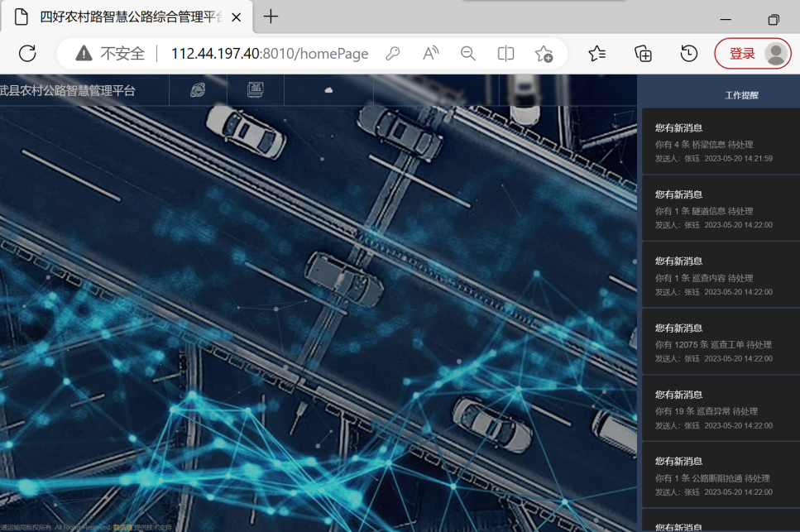Open browser history clock icon
The height and width of the screenshot is (532, 800).
(x=689, y=54)
